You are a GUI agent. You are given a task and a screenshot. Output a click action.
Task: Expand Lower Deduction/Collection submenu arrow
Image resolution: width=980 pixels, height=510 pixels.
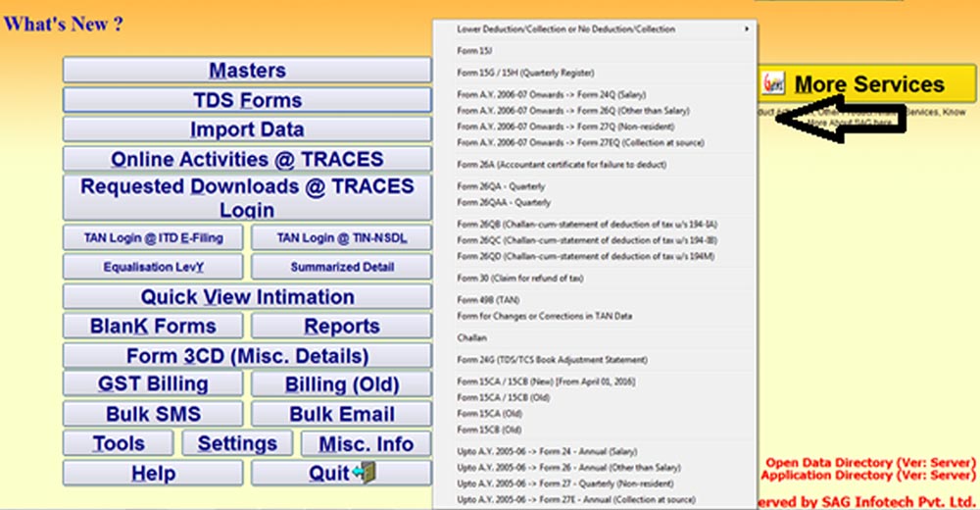[x=748, y=29]
